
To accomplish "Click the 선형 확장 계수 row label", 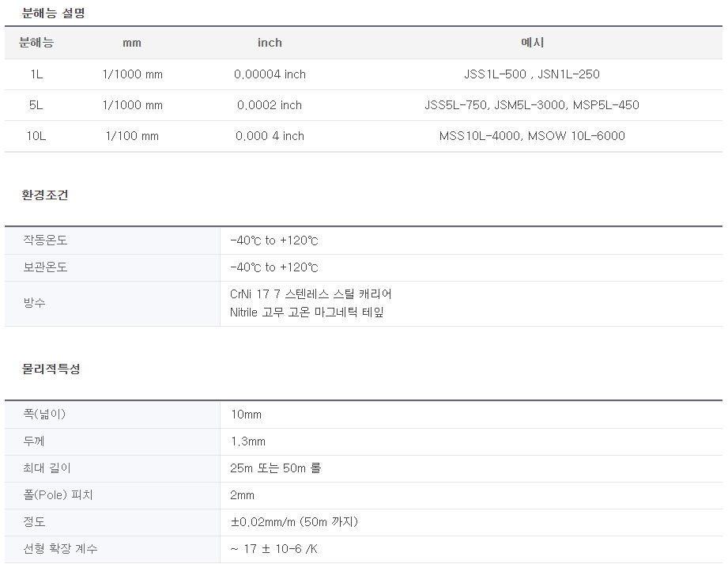I will pyautogui.click(x=60, y=549).
